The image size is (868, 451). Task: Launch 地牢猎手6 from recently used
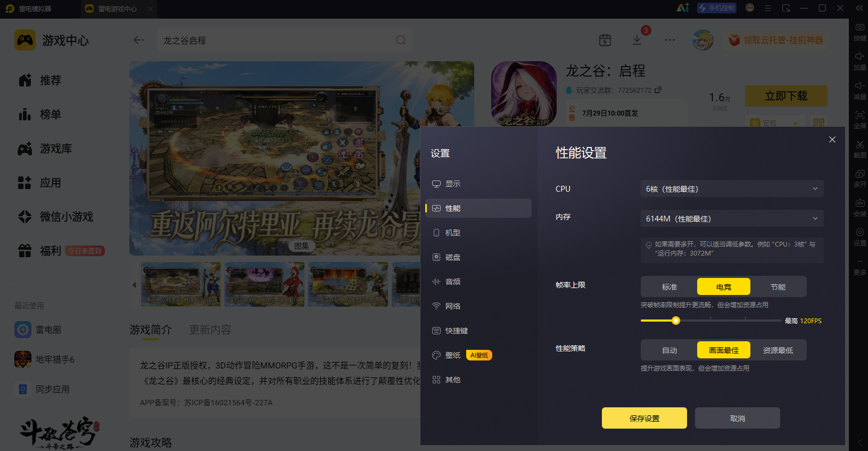tap(45, 359)
